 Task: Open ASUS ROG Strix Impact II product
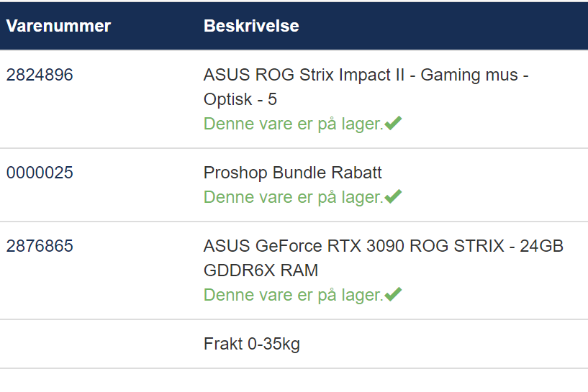(x=366, y=86)
